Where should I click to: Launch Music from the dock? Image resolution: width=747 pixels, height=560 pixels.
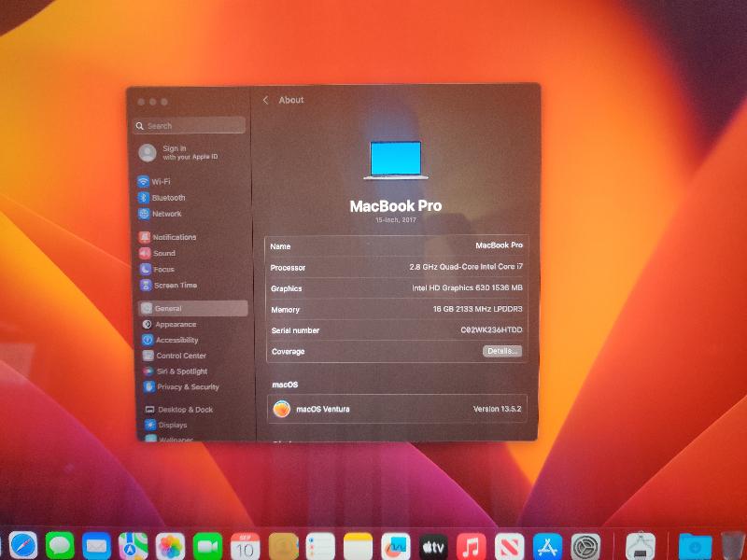coord(472,546)
